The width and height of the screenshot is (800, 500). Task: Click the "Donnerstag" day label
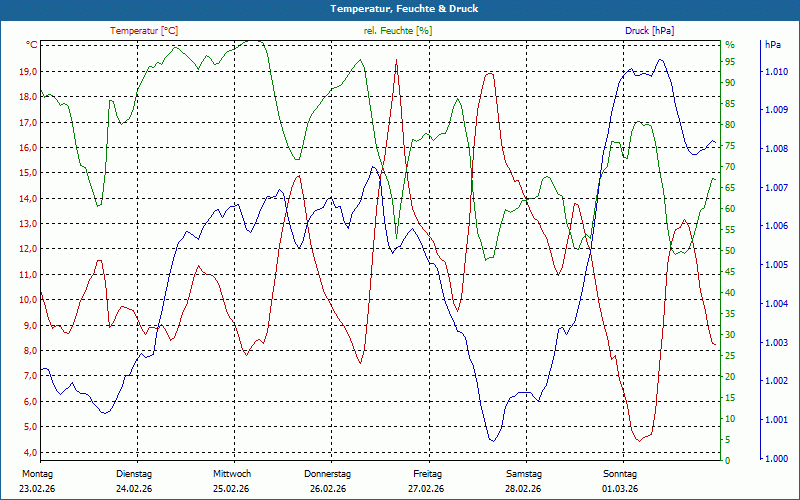click(328, 474)
